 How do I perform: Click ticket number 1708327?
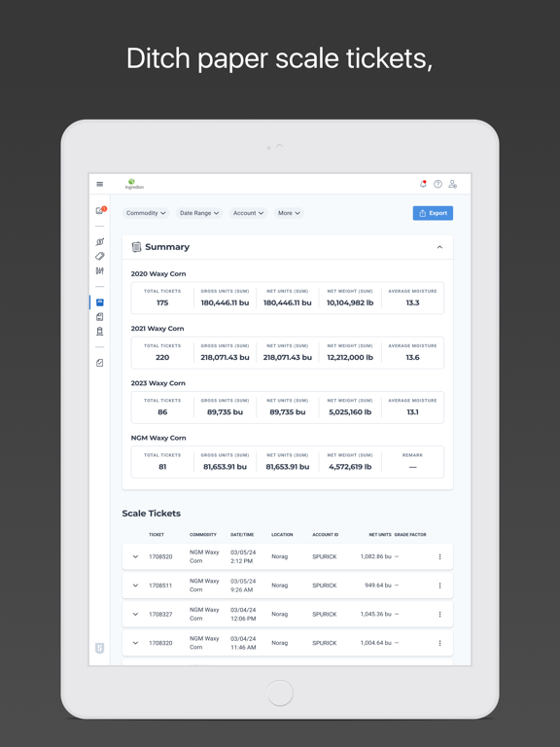(160, 615)
